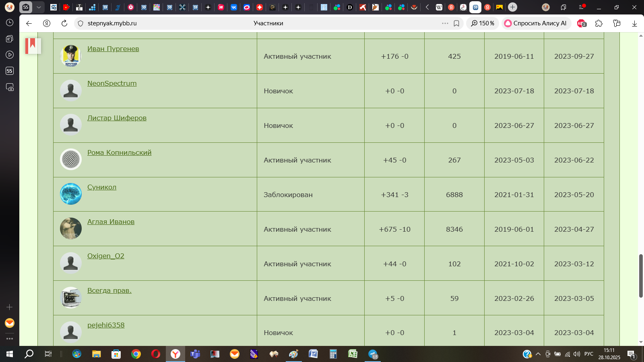
Task: Open Иван Пургенев's profile link
Action: (x=113, y=49)
